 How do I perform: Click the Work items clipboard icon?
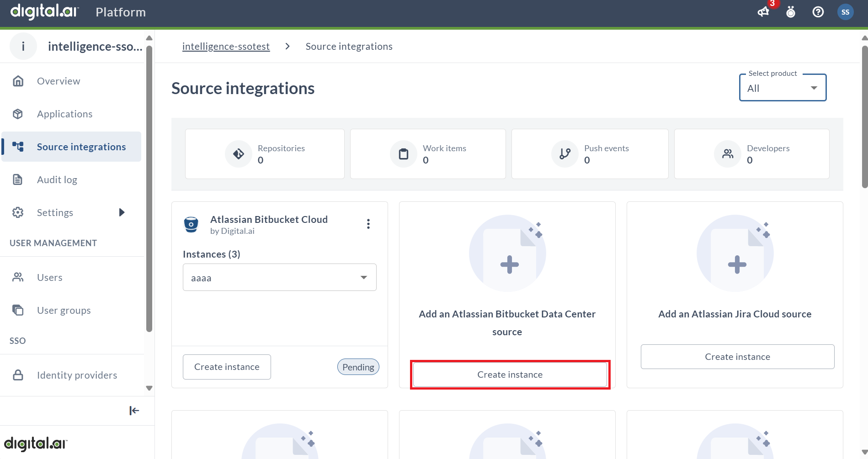coord(404,154)
